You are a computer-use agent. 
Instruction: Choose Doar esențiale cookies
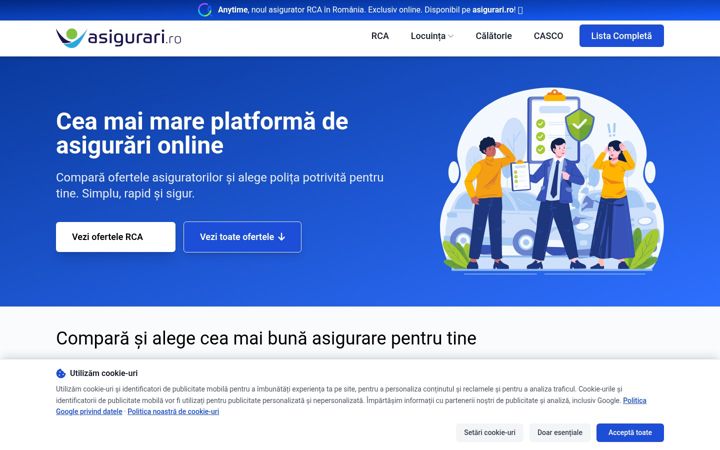click(560, 433)
